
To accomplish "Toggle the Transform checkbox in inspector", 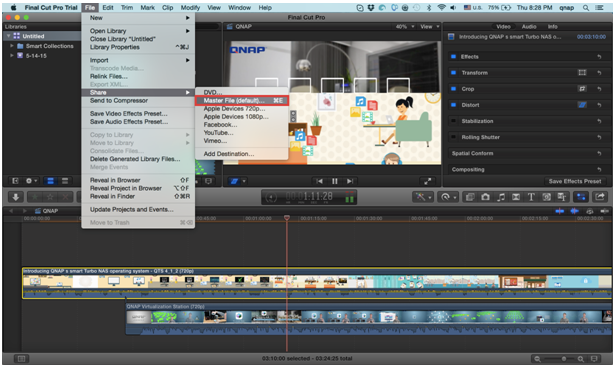I will pos(453,73).
